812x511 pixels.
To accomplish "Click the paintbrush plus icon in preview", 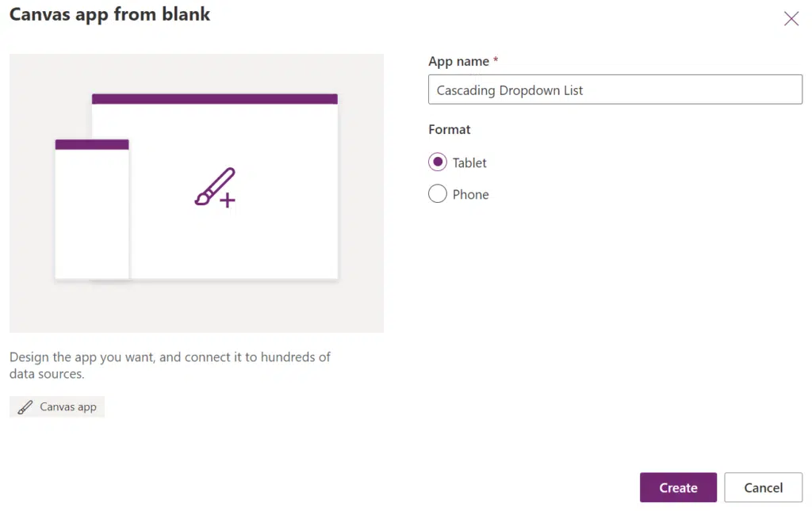I will (x=216, y=188).
